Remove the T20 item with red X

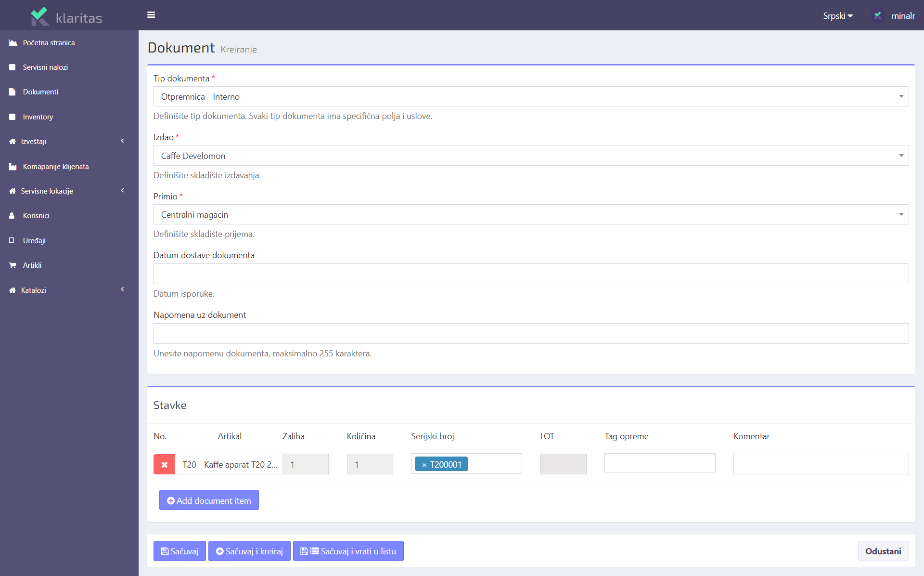164,464
